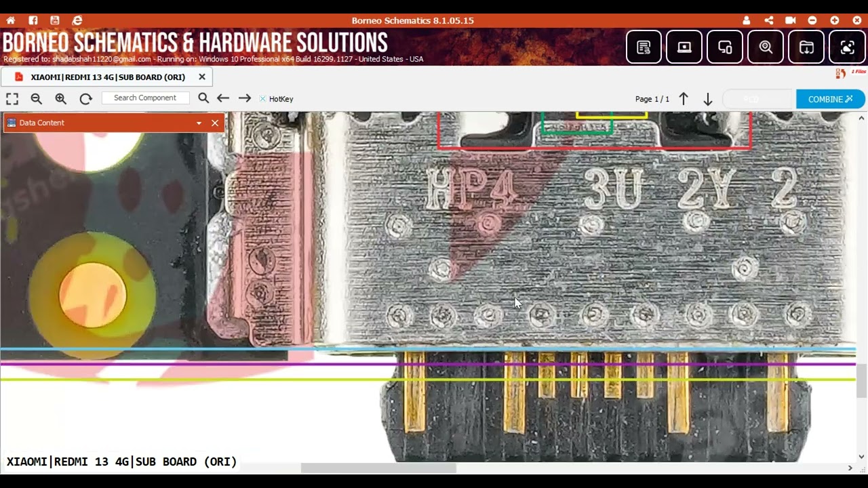Open the user account icon

[747, 20]
